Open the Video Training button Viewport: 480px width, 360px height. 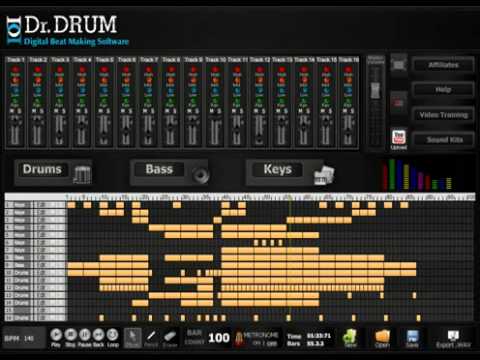pyautogui.click(x=443, y=115)
